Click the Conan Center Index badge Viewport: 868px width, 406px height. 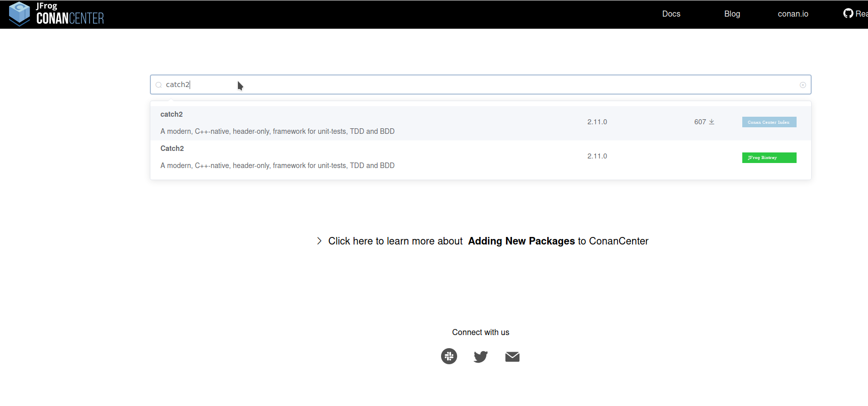click(769, 122)
